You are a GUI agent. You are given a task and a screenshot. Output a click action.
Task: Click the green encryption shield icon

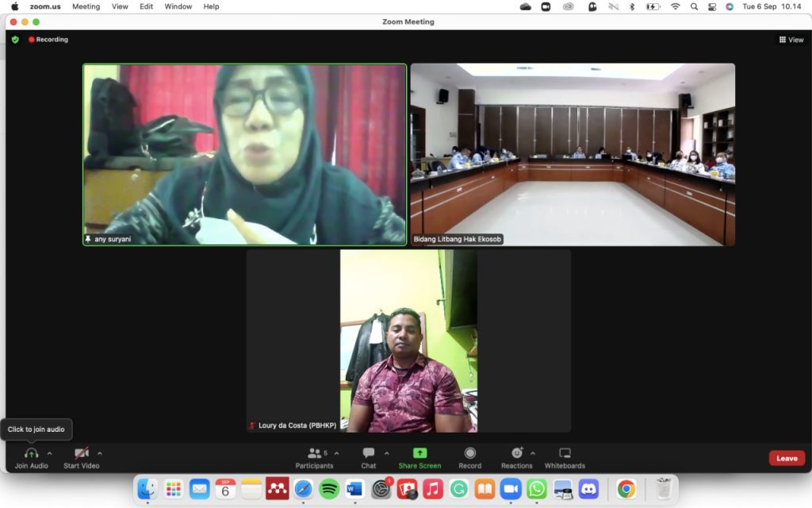(x=15, y=40)
